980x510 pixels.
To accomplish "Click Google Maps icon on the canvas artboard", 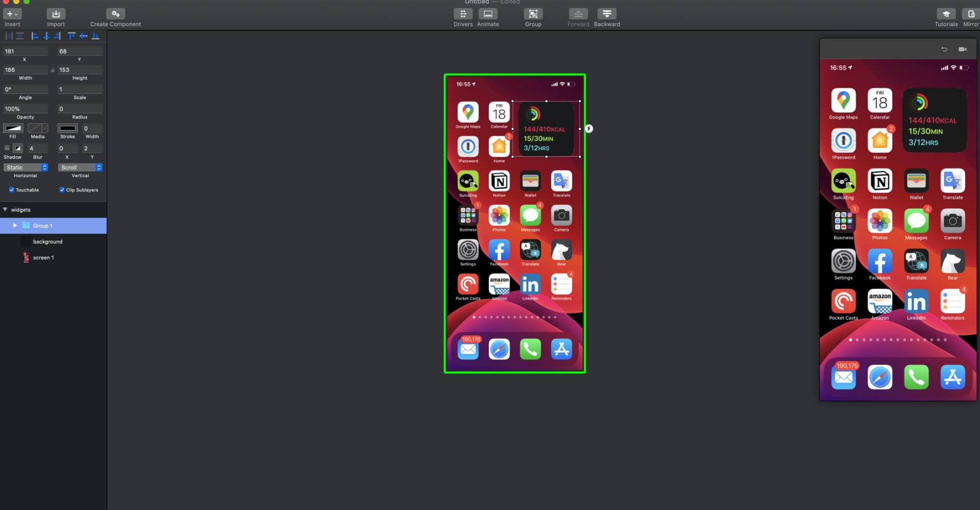I will [468, 112].
